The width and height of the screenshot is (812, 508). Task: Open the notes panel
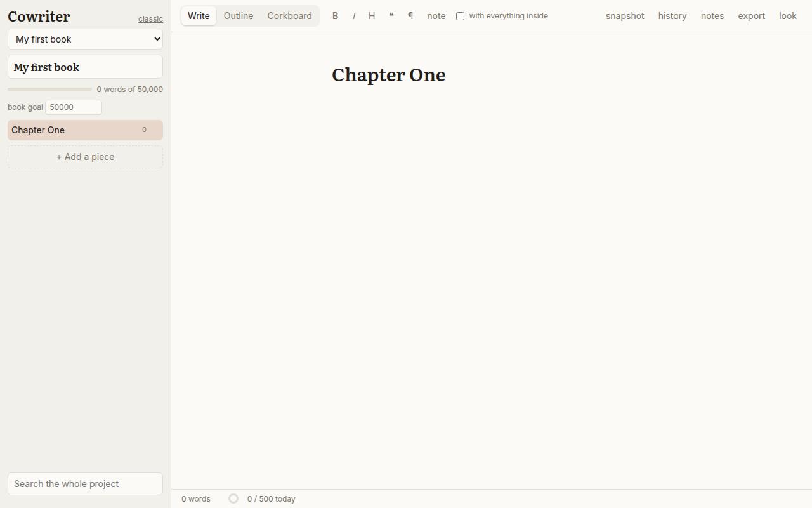coord(712,16)
